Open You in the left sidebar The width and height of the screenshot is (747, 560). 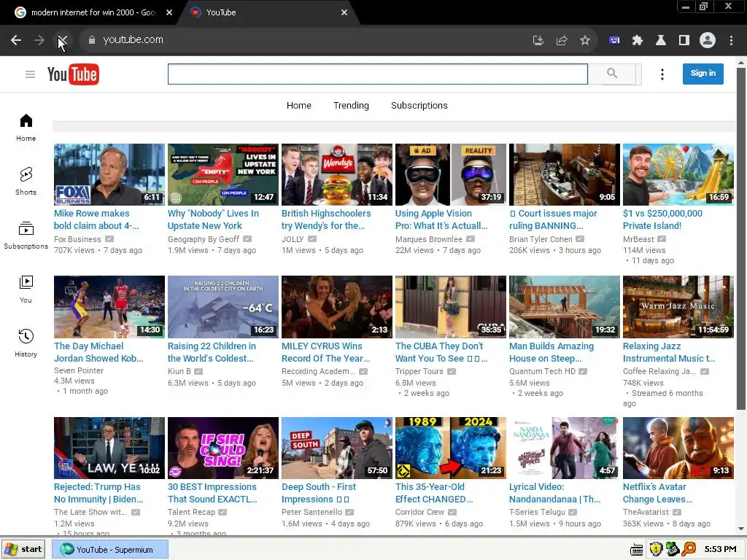(26, 289)
